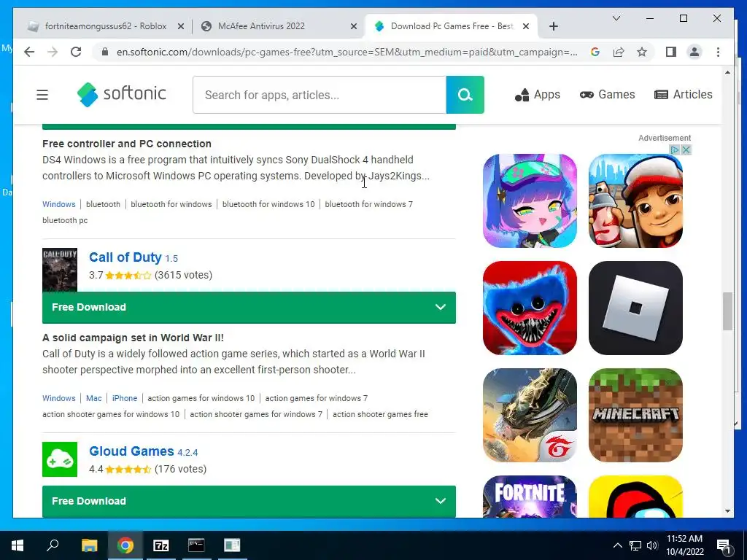Open the Softonic hamburger menu
The height and width of the screenshot is (560, 747).
tap(42, 95)
